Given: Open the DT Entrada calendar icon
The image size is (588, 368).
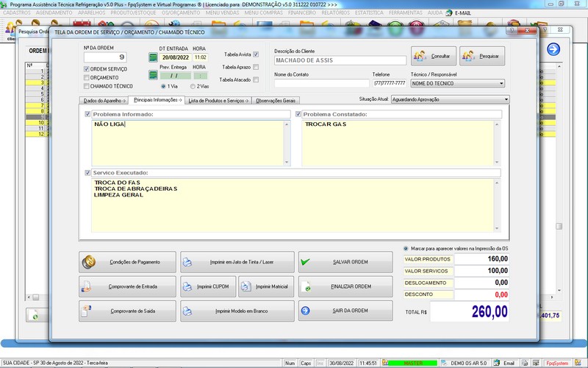Looking at the screenshot, I should click(x=153, y=57).
